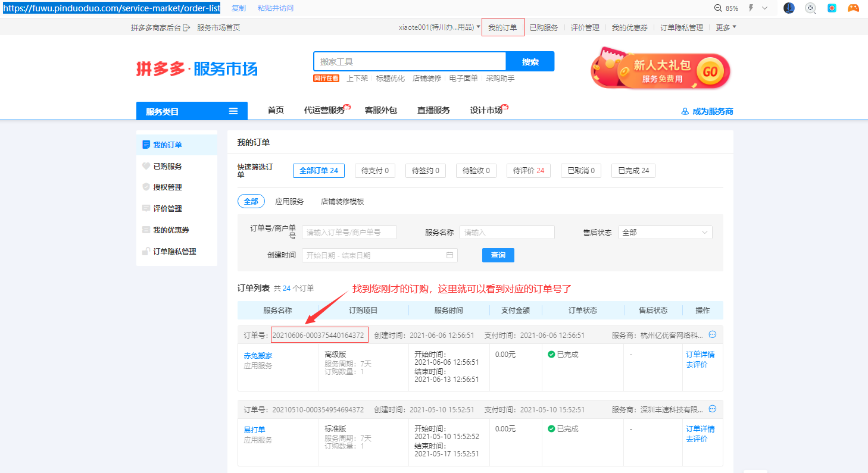
Task: Click 成为服务商 link with person icon
Action: tap(707, 111)
